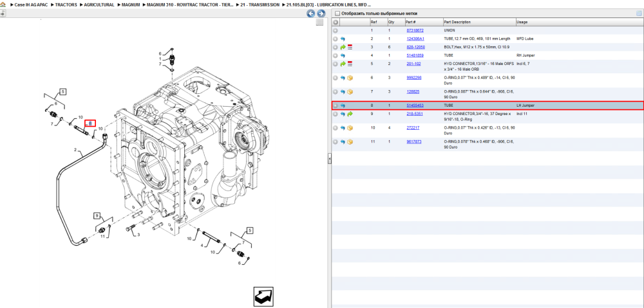Select 'TUBE,12.7 mm OD' description cell
The width and height of the screenshot is (644, 308).
(x=477, y=39)
